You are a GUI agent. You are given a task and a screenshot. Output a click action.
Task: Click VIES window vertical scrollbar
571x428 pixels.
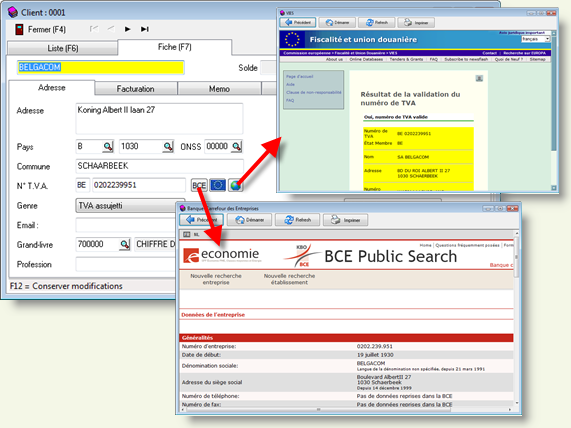[x=554, y=111]
